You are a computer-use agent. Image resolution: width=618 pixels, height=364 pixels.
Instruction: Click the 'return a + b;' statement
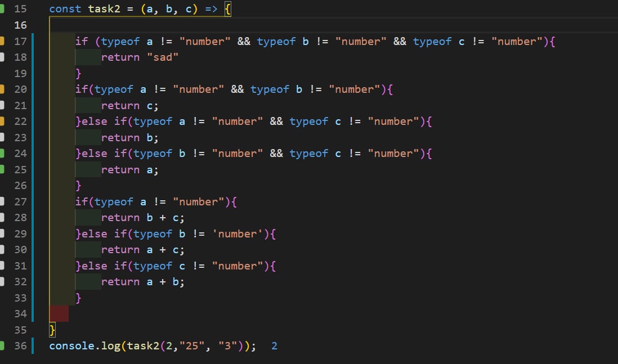pyautogui.click(x=142, y=282)
